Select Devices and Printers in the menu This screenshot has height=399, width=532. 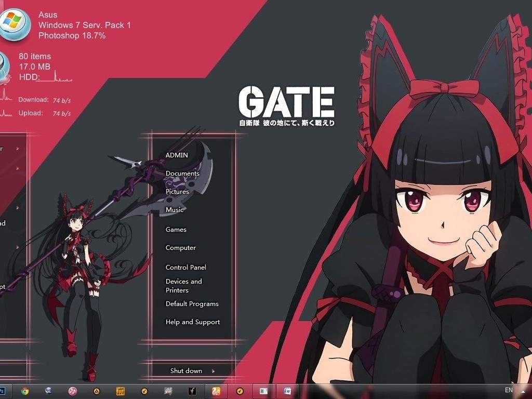coord(184,285)
